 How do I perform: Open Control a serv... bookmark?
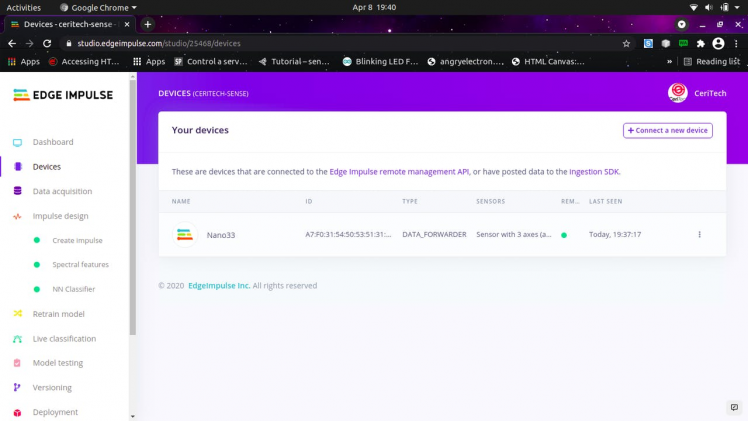tap(211, 62)
